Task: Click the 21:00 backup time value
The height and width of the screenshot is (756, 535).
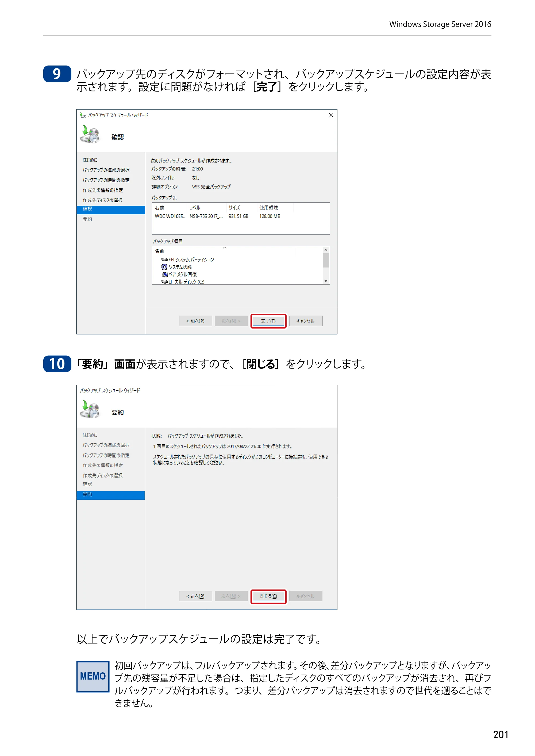Action: 197,169
